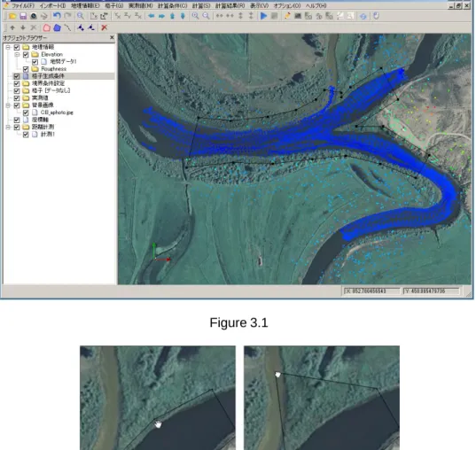Click the gray up arrow in second toolbar
476x450 pixels.
12,28
